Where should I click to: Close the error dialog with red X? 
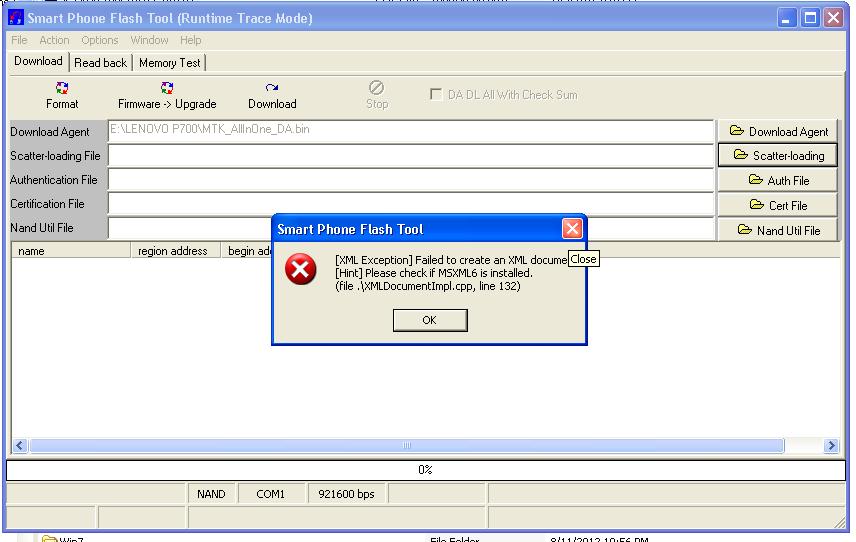[x=572, y=229]
